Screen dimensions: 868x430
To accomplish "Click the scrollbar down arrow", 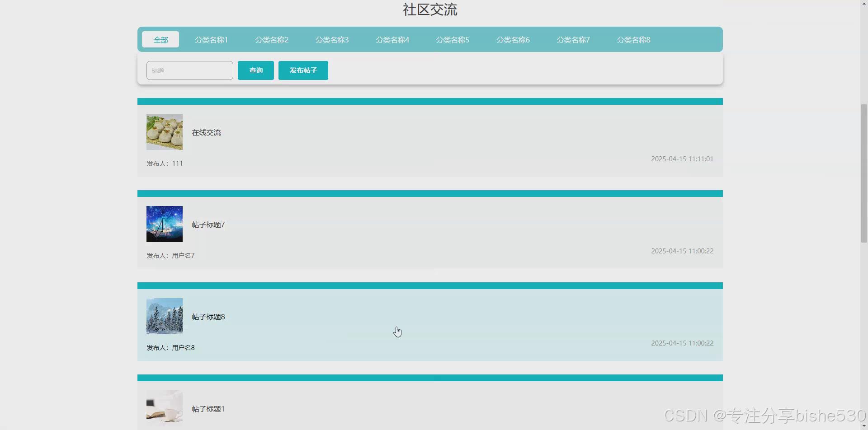I will coord(864,426).
